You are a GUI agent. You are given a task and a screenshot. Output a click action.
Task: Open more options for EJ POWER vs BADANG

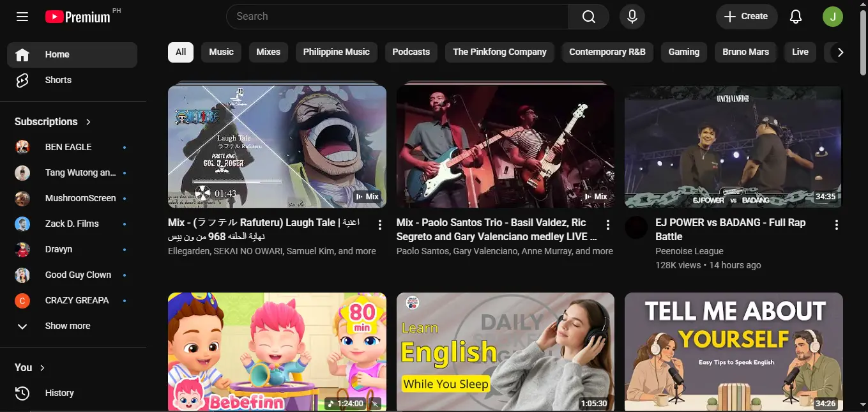pyautogui.click(x=837, y=225)
